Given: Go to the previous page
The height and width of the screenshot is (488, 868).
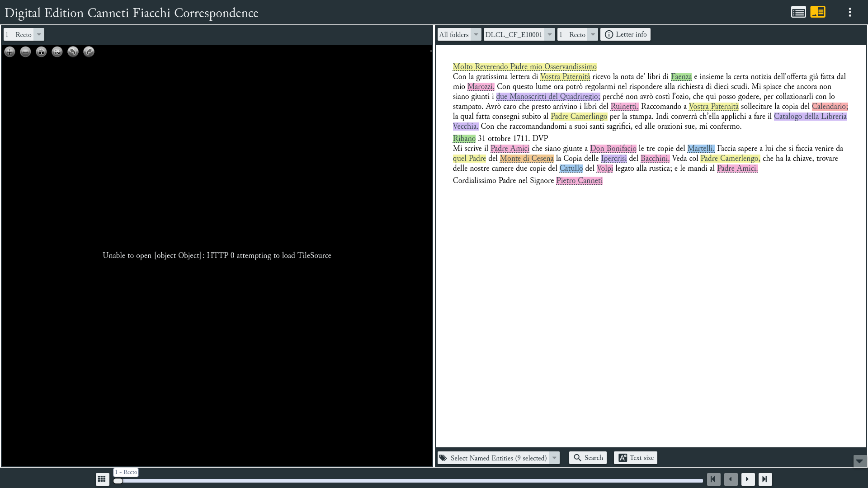Looking at the screenshot, I should [731, 479].
